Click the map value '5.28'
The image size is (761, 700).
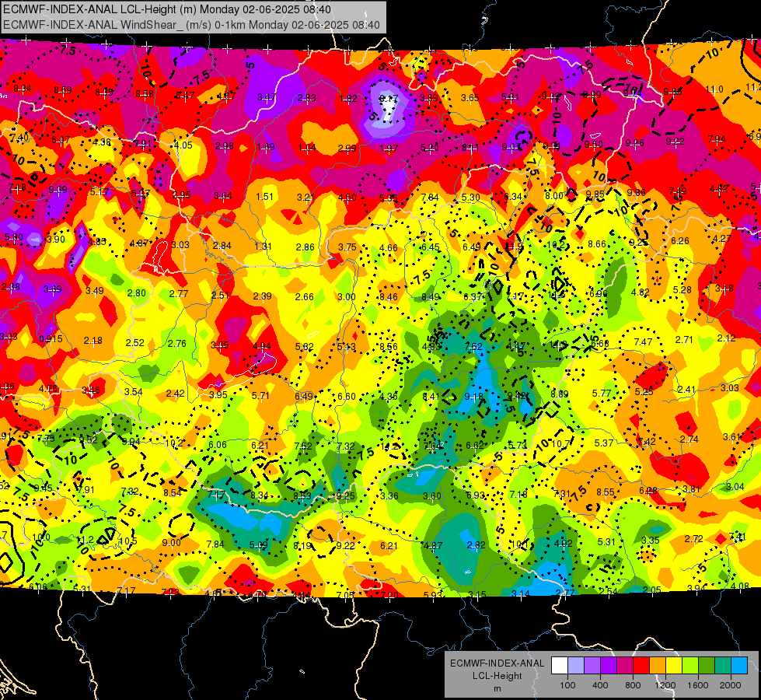tap(682, 290)
